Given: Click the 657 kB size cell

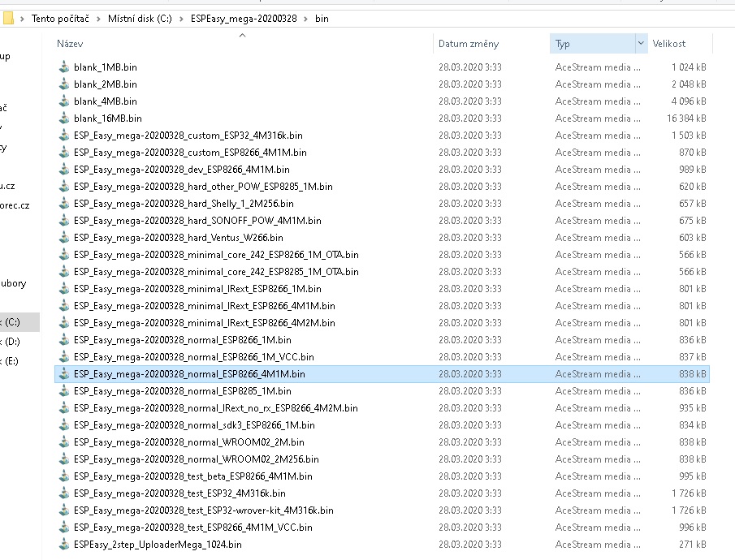Looking at the screenshot, I should (692, 204).
